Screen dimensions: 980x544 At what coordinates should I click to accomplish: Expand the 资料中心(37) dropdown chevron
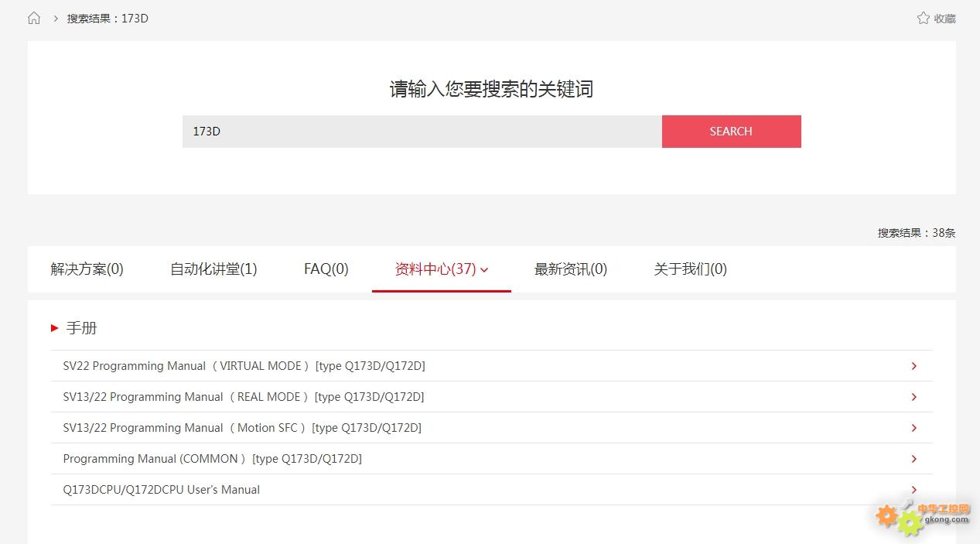[x=484, y=270]
